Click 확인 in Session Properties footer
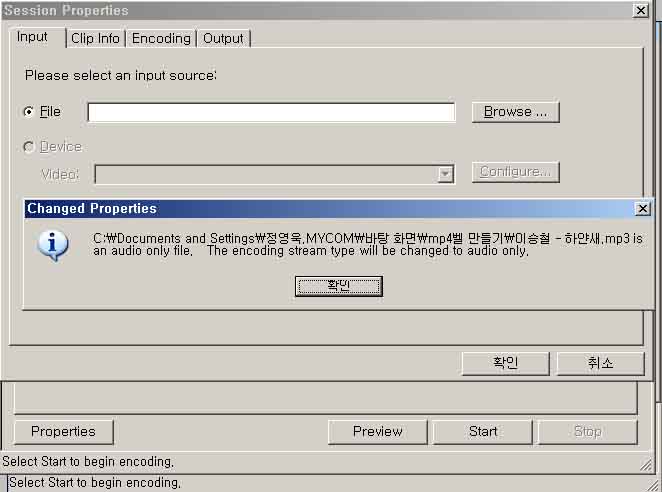The width and height of the screenshot is (662, 492). pos(505,363)
